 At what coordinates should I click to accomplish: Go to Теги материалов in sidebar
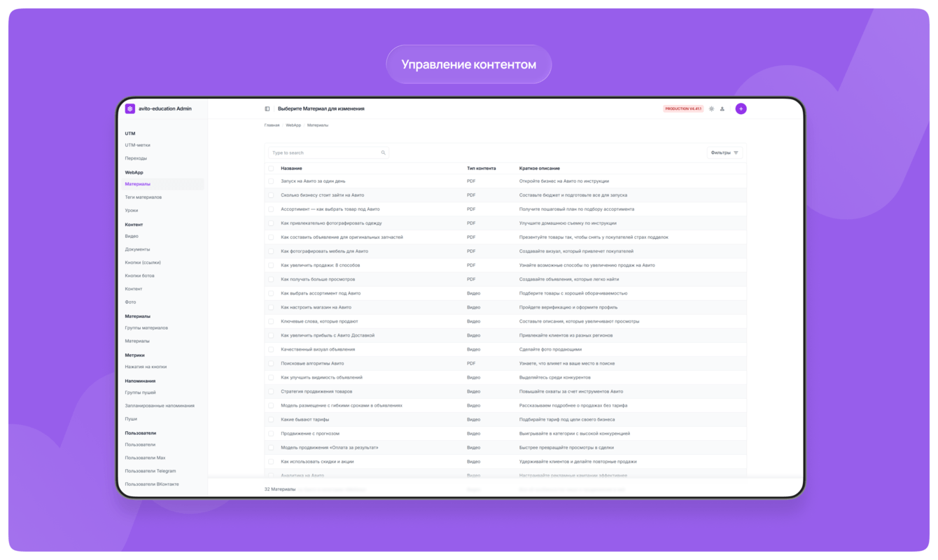tap(143, 197)
